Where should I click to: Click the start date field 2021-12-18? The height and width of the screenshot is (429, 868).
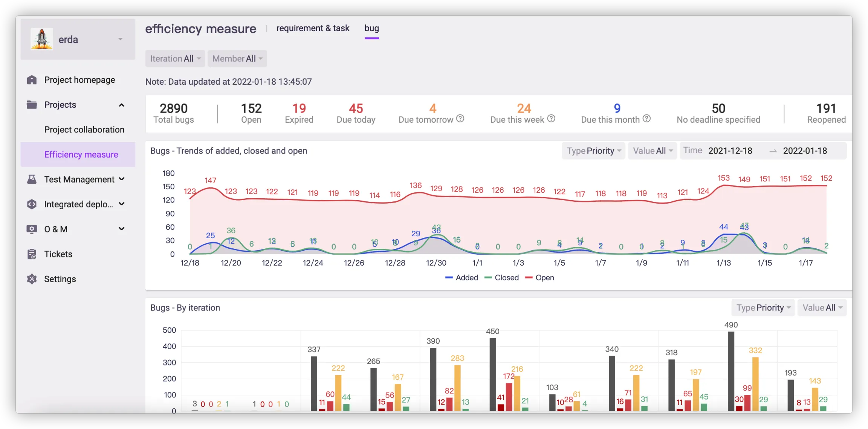coord(730,151)
